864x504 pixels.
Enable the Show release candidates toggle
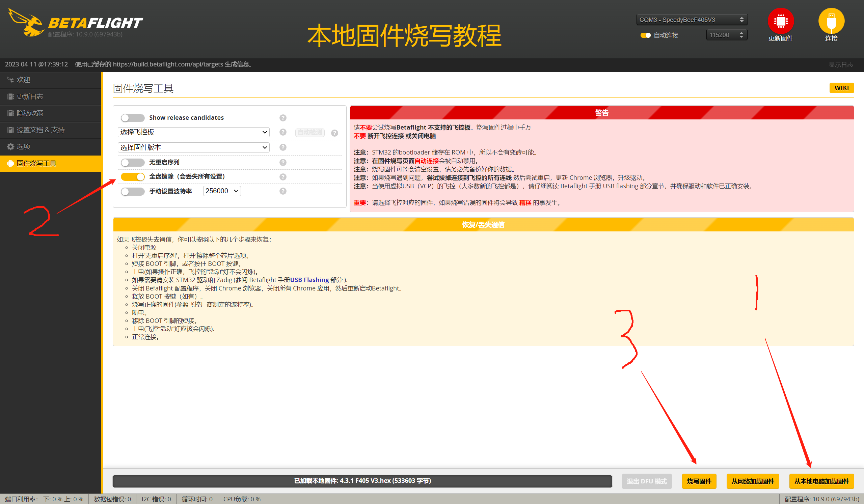(132, 117)
